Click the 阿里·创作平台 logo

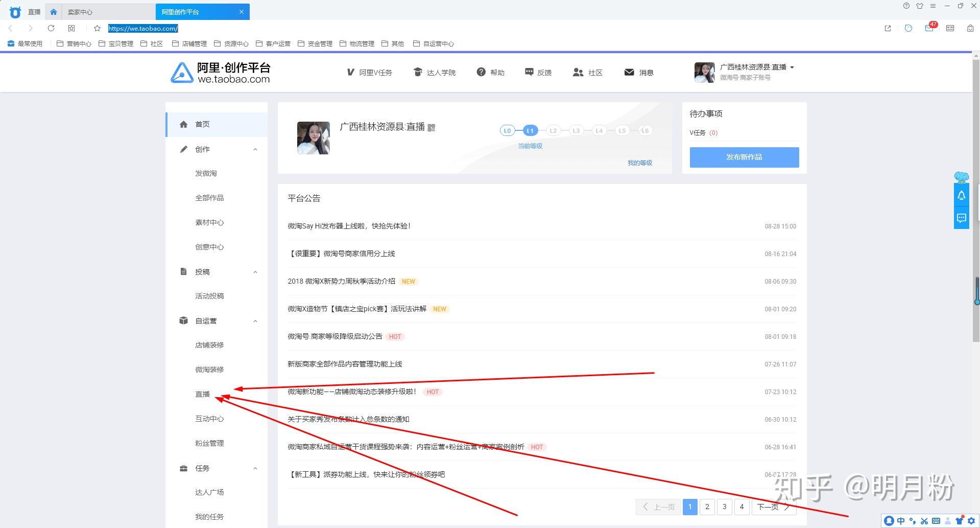coord(221,73)
